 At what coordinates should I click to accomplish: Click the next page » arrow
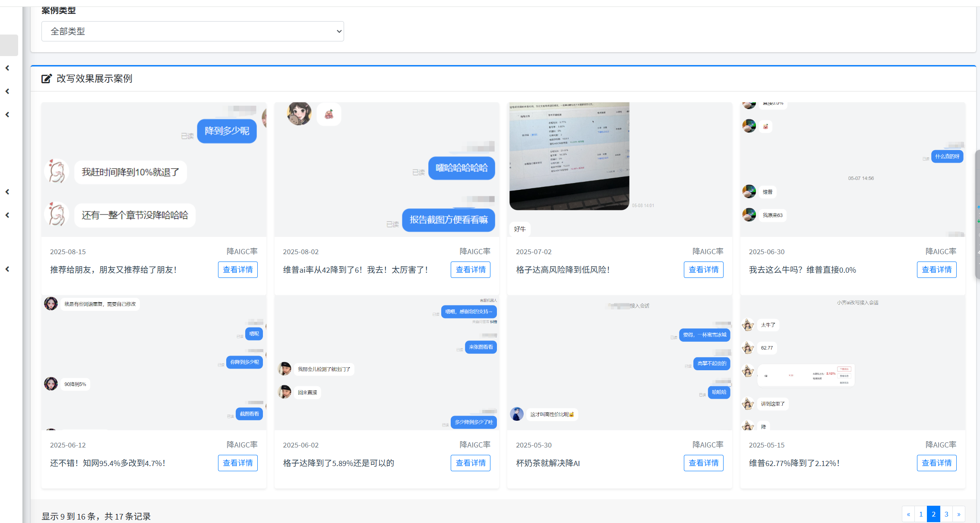point(958,514)
